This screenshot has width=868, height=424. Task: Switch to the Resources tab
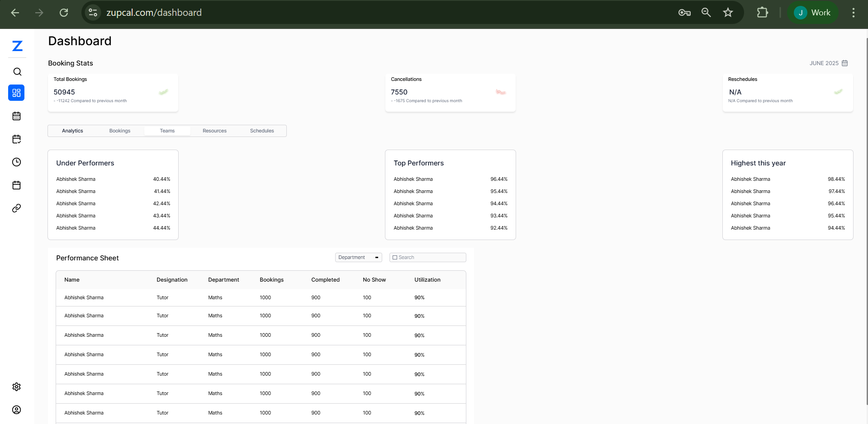pyautogui.click(x=214, y=131)
